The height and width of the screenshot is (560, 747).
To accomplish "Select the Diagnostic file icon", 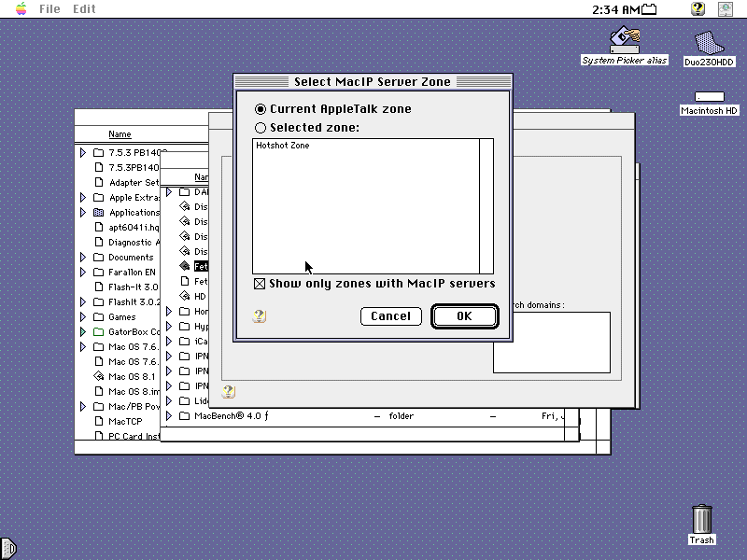I will coord(99,242).
